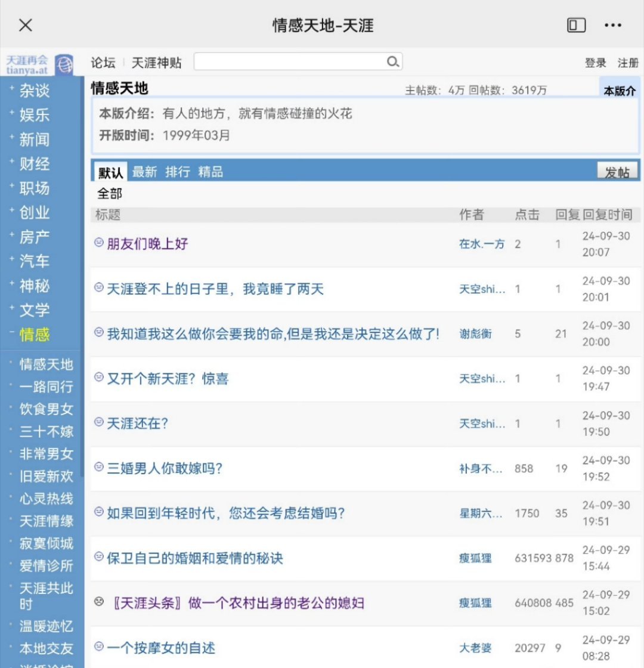The image size is (644, 668).
Task: Expand the 财经 sidebar category
Action: click(x=34, y=164)
